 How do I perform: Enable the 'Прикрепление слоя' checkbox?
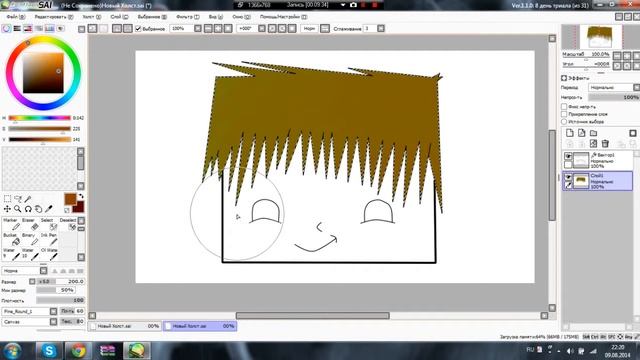pyautogui.click(x=564, y=114)
